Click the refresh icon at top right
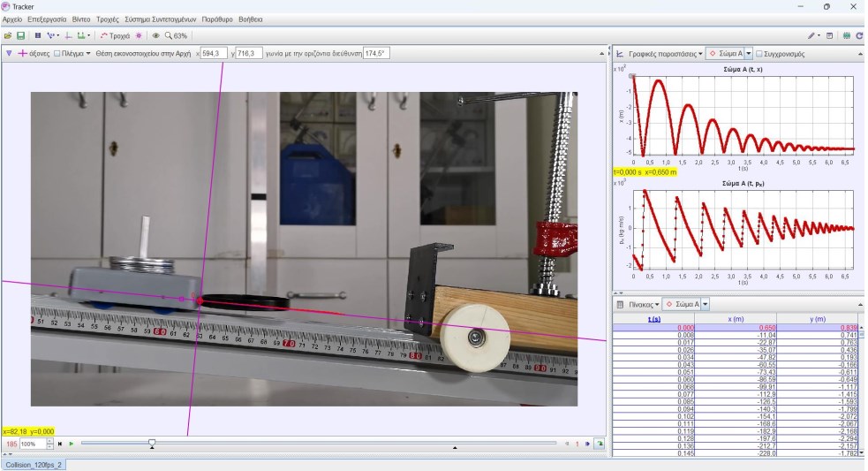The image size is (868, 471). pyautogui.click(x=858, y=36)
